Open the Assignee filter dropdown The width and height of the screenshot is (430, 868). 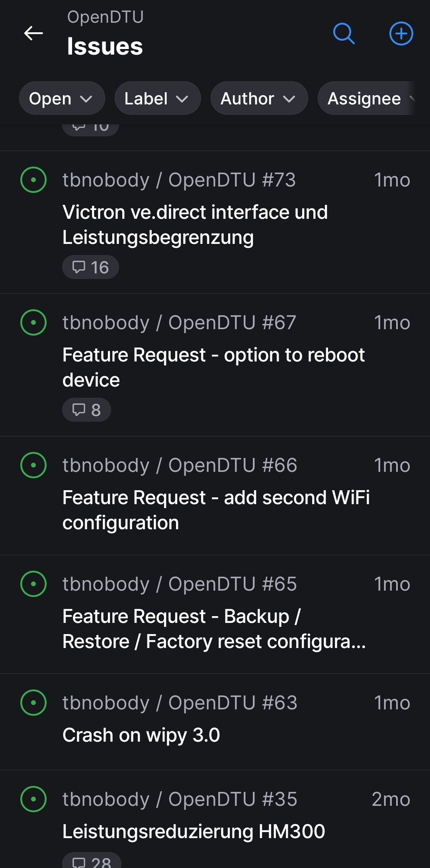tap(366, 98)
